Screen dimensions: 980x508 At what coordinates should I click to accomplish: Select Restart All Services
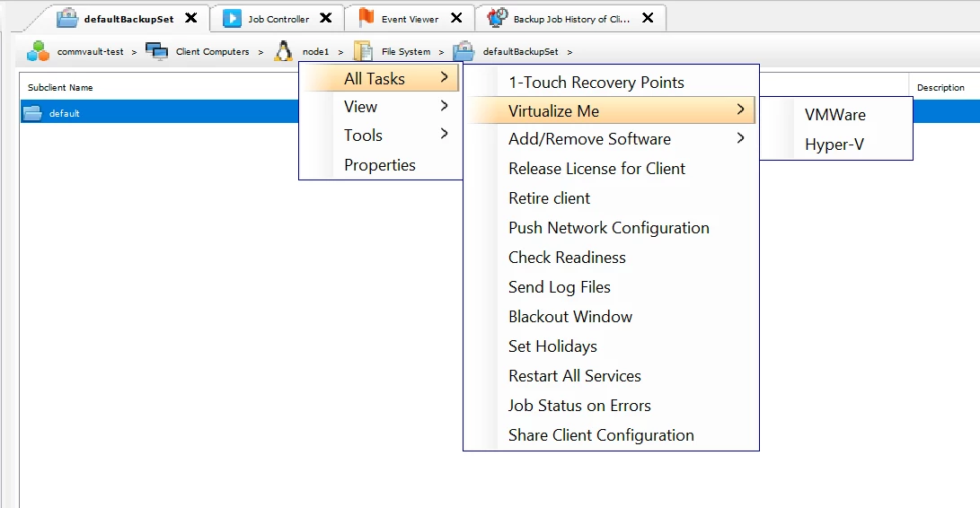tap(611, 375)
